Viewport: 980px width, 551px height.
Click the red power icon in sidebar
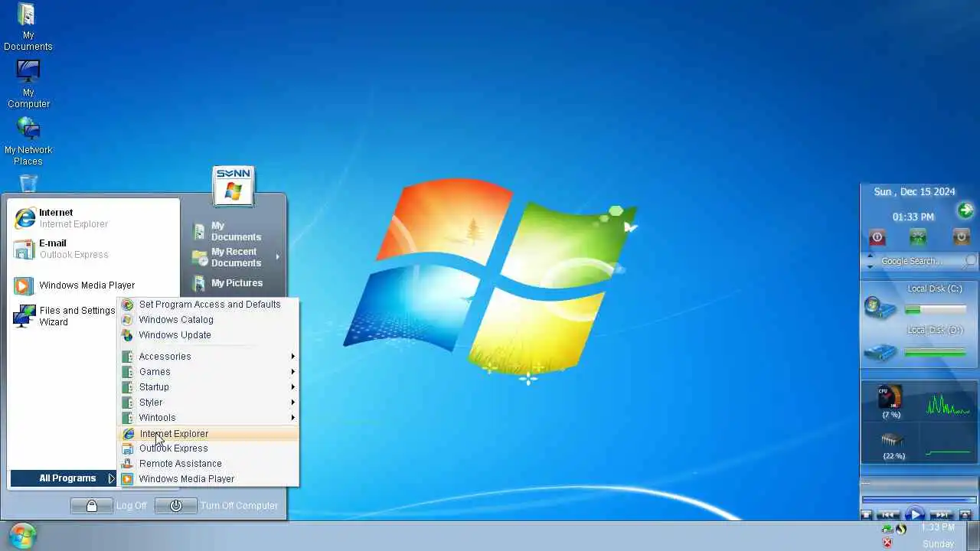pos(877,237)
